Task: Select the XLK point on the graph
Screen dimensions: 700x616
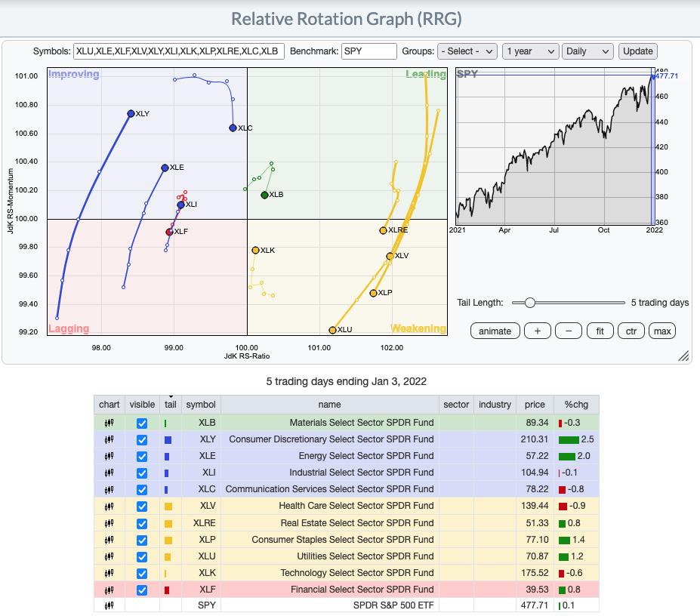Action: point(255,251)
